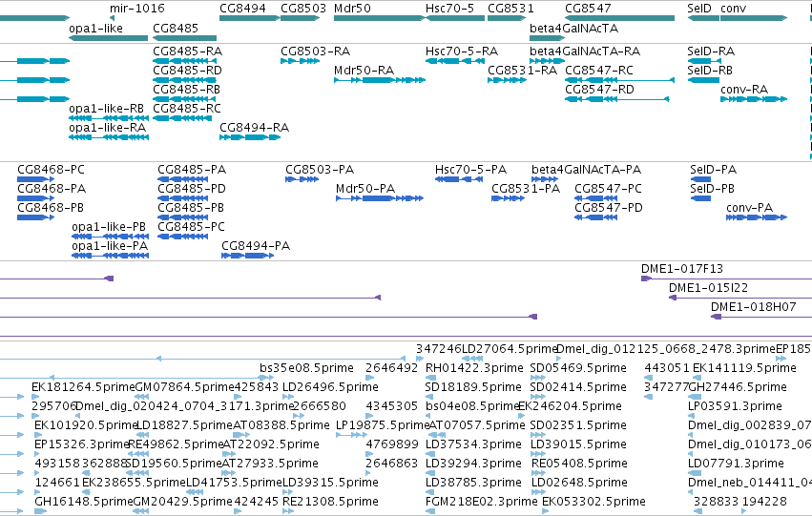The height and width of the screenshot is (516, 812).
Task: Select EST SD05469.5prime
Action: [x=578, y=368]
